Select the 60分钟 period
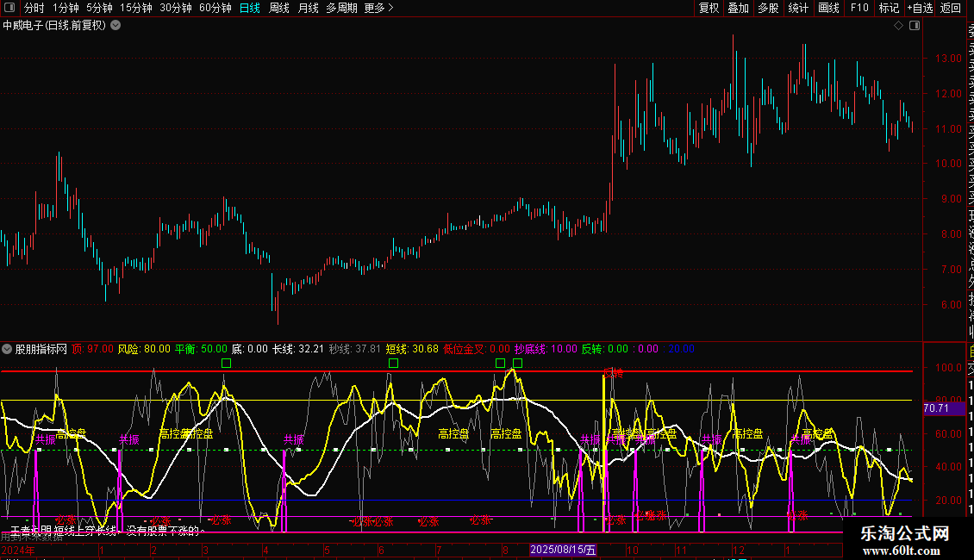Viewport: 974px width, 560px height. click(x=215, y=8)
